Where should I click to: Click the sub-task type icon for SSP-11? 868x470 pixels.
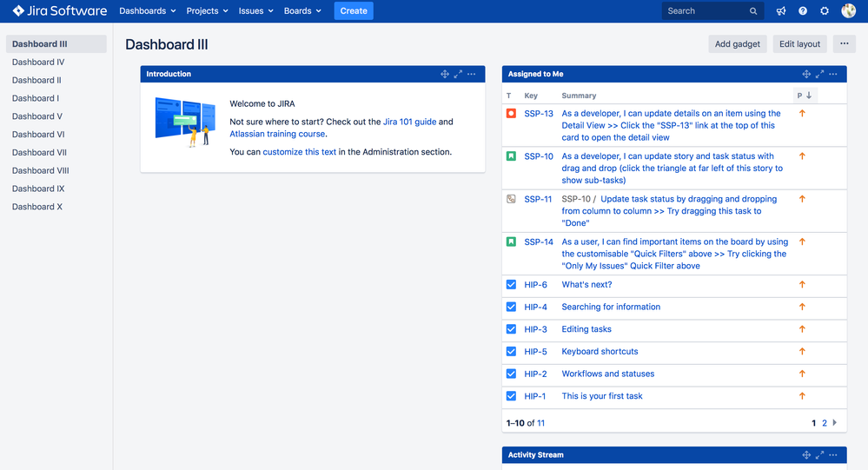point(511,199)
